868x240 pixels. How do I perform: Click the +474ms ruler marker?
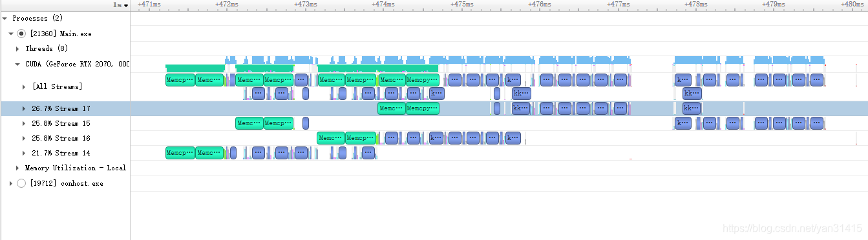point(383,4)
